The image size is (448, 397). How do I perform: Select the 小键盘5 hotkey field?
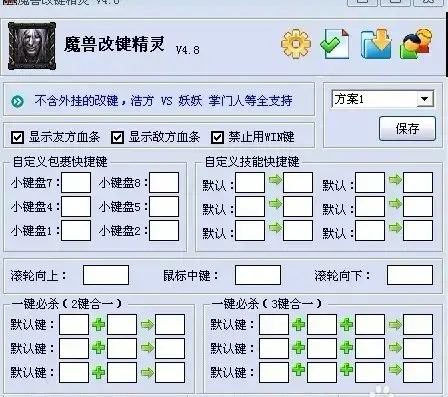point(164,206)
